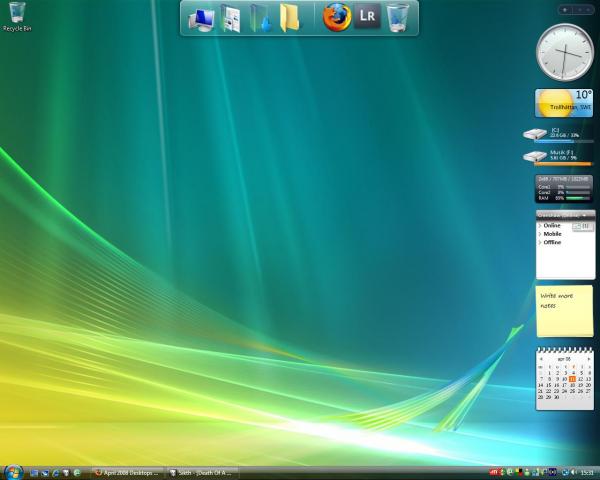Click the network tray icon

(x=536, y=472)
